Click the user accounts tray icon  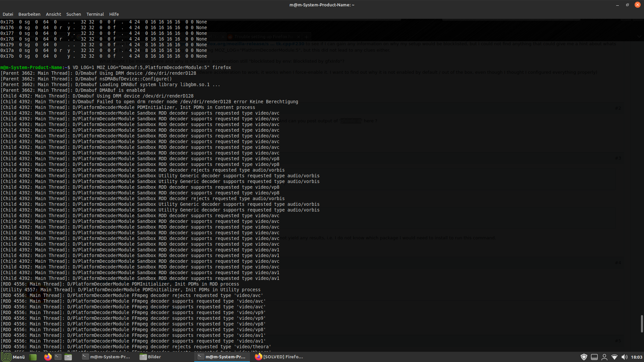[x=604, y=357]
